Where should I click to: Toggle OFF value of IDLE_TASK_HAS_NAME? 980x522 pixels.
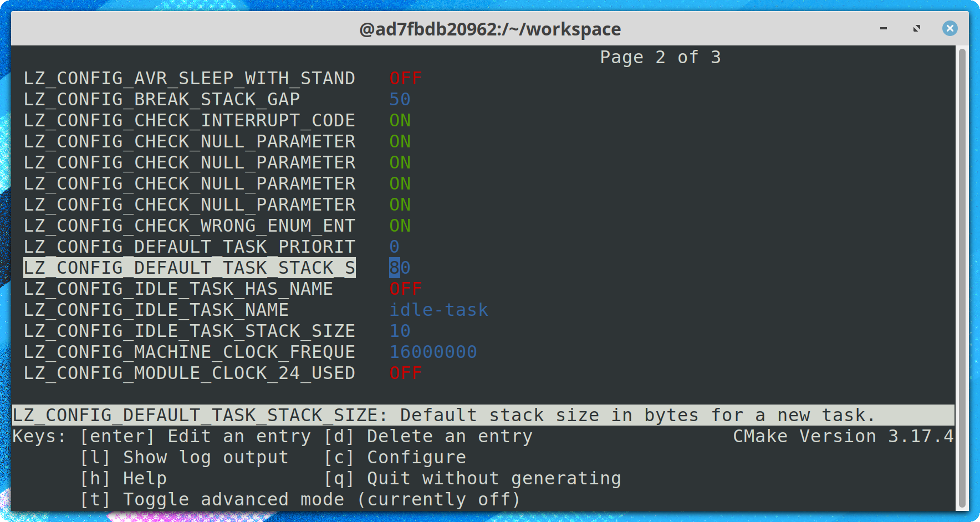[406, 289]
